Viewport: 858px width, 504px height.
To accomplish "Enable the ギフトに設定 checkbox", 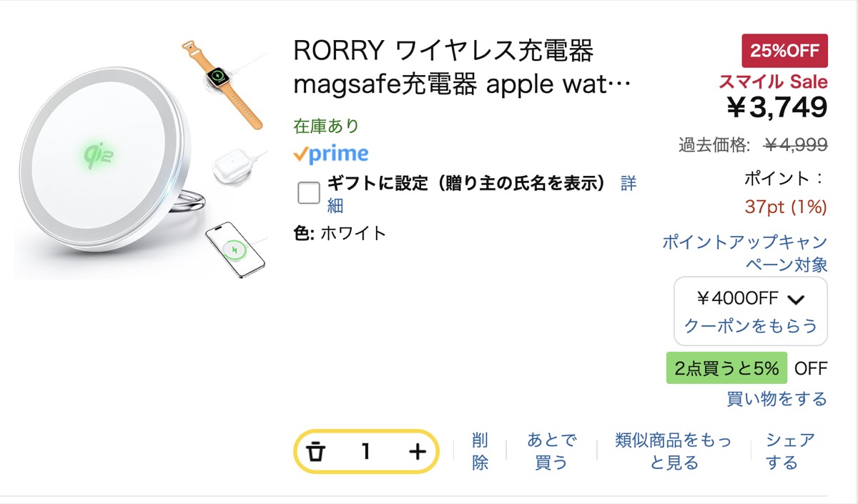I will (x=309, y=192).
